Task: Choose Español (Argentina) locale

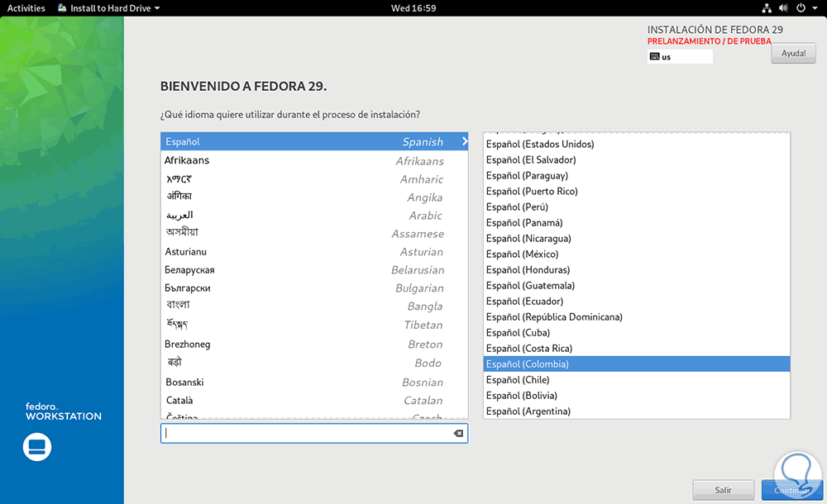Action: [x=637, y=411]
